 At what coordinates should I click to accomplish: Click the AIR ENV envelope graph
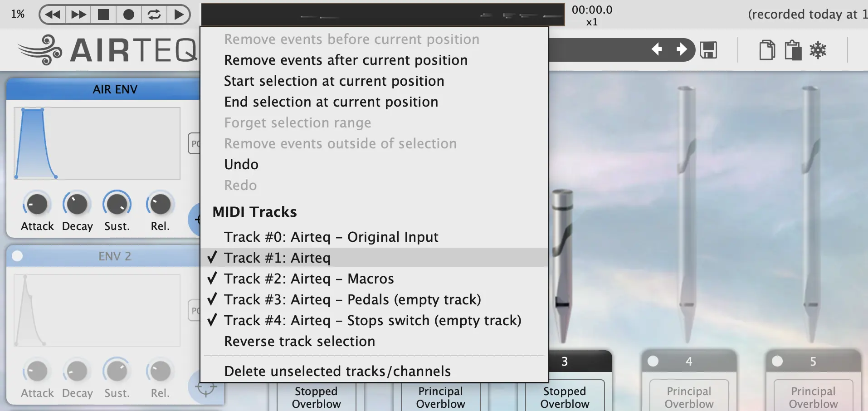pyautogui.click(x=97, y=143)
